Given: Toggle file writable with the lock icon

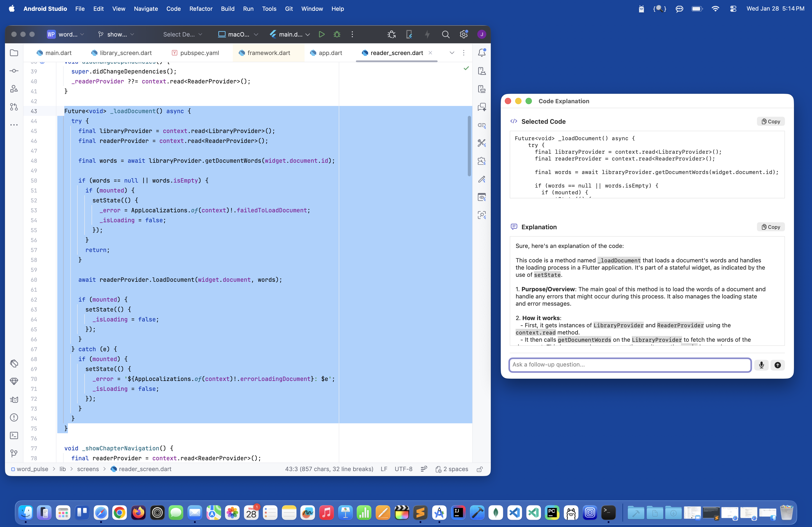Looking at the screenshot, I should coord(480,469).
